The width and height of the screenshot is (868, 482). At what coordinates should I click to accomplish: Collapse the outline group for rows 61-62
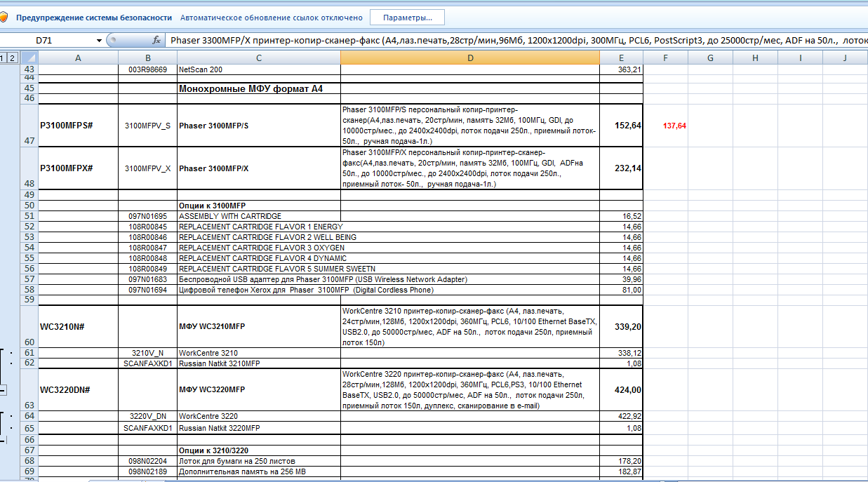point(3,390)
